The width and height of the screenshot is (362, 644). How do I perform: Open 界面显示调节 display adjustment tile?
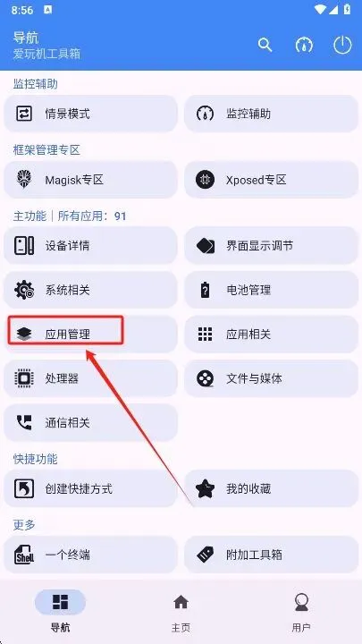[272, 246]
